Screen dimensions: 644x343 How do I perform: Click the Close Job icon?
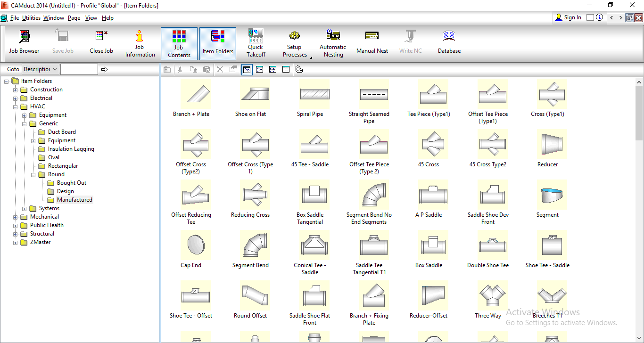click(101, 42)
